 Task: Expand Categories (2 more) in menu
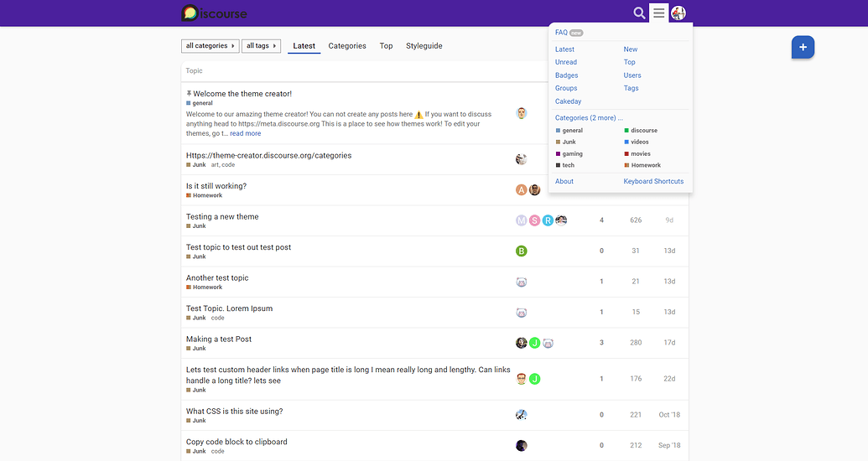click(589, 118)
